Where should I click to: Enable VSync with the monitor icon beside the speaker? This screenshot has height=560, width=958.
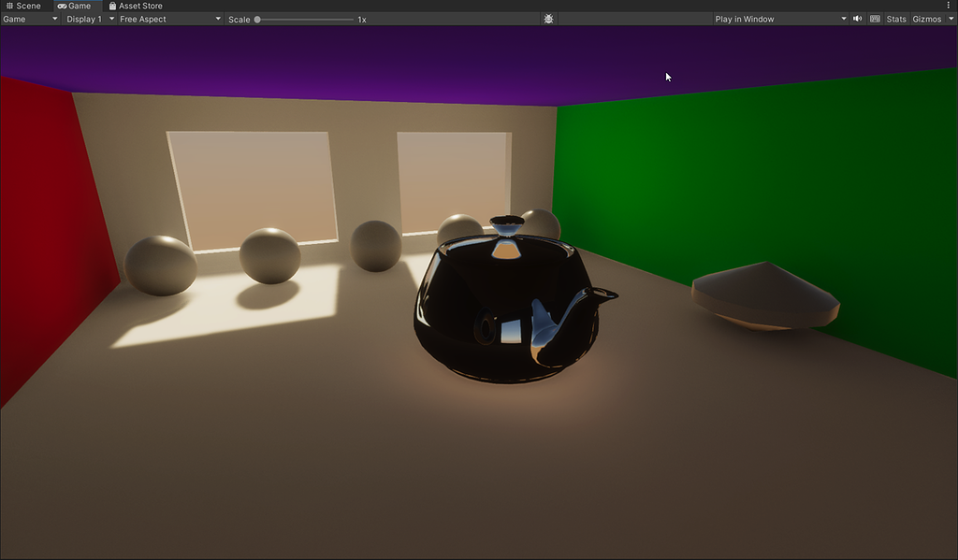pyautogui.click(x=874, y=18)
